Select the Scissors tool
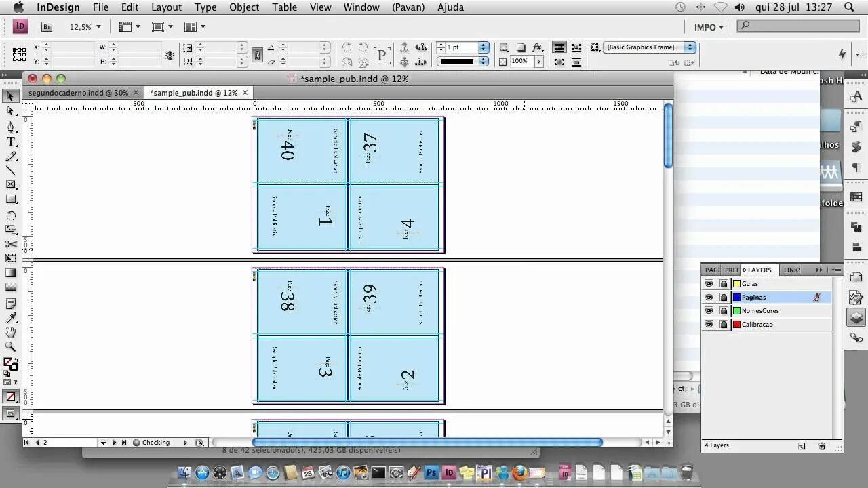868x488 pixels. tap(11, 244)
